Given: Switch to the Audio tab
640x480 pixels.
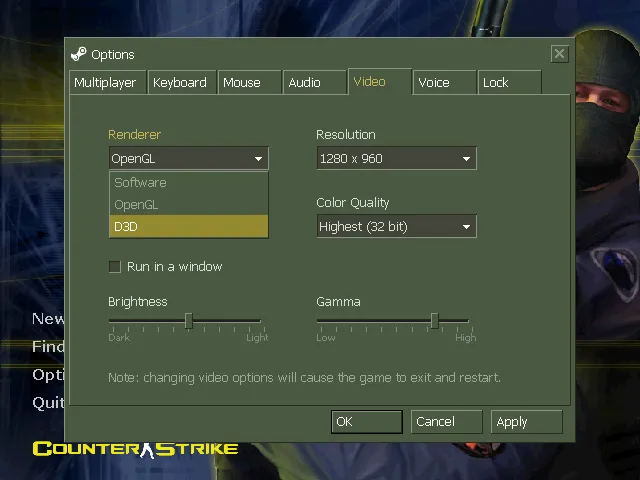Looking at the screenshot, I should [x=305, y=83].
